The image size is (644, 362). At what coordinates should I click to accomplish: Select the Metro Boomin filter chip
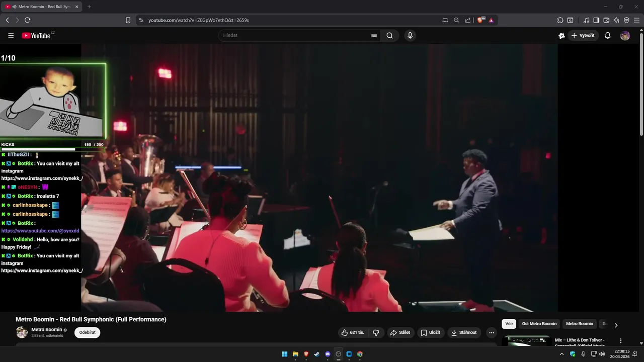click(580, 324)
